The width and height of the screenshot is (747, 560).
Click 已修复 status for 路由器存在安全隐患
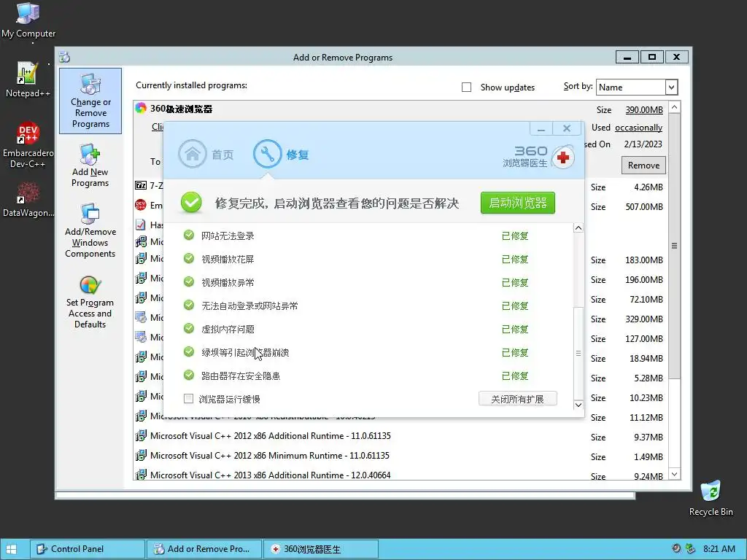515,376
